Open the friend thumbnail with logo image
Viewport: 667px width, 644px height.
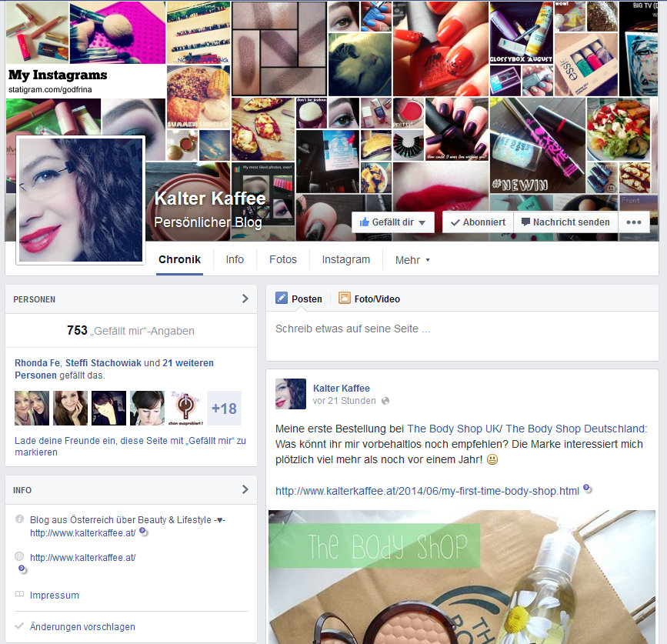185,409
